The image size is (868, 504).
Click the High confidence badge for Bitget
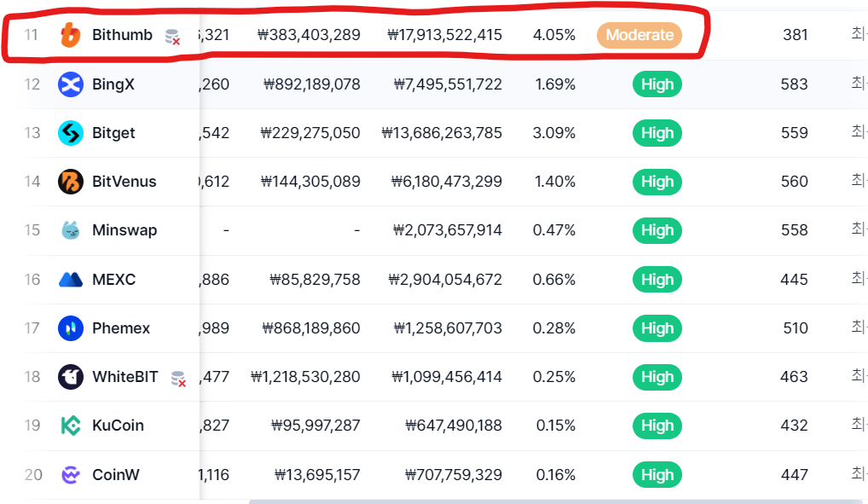(x=657, y=133)
